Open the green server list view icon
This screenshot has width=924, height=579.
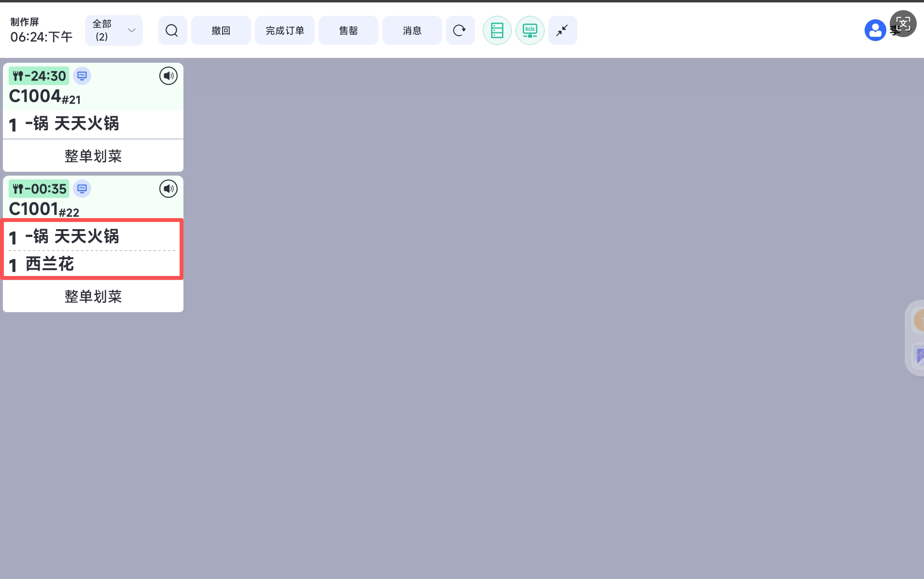(497, 30)
